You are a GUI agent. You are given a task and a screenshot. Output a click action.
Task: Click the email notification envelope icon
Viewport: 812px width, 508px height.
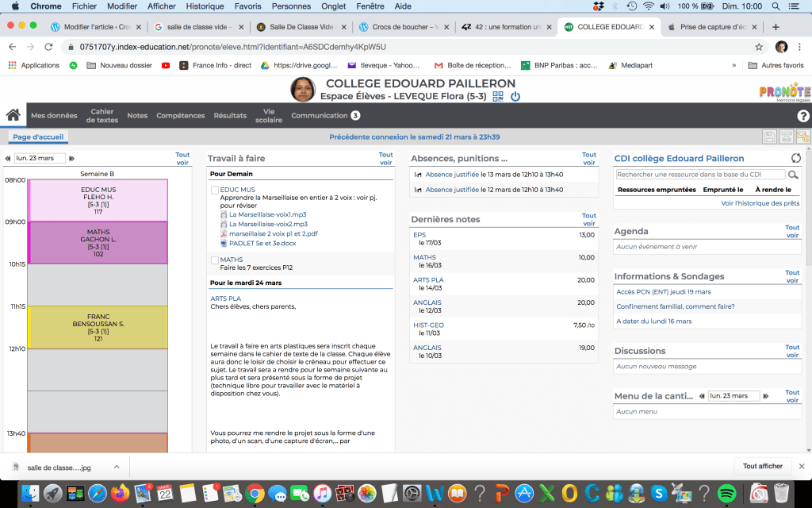[802, 137]
